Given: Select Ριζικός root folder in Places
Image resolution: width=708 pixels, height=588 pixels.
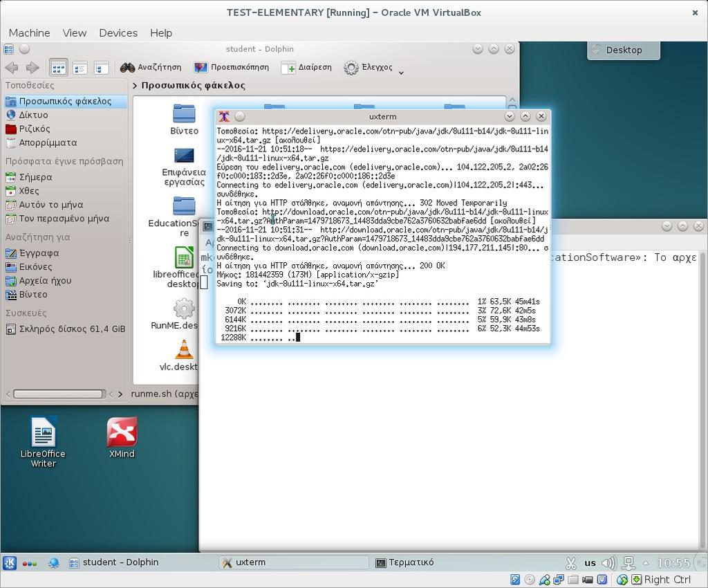Looking at the screenshot, I should point(65,129).
